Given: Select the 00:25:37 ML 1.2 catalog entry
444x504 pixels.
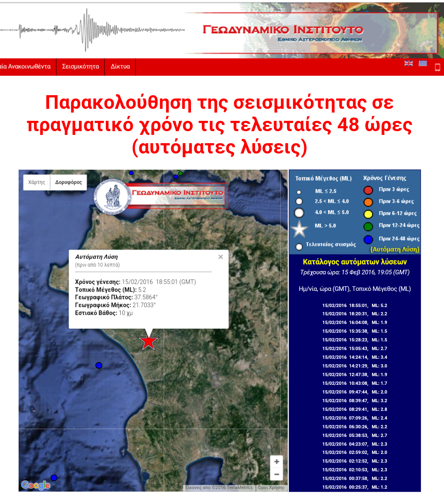Looking at the screenshot, I should (355, 487).
